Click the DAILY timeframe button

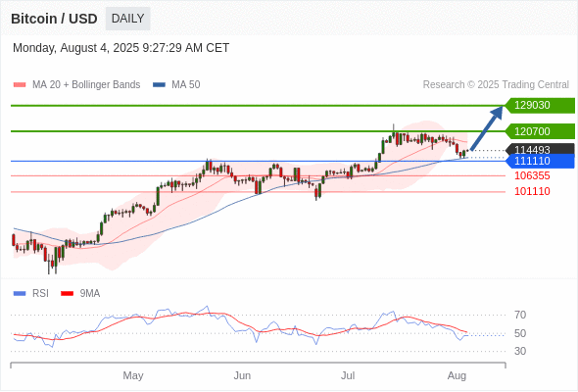pos(127,19)
